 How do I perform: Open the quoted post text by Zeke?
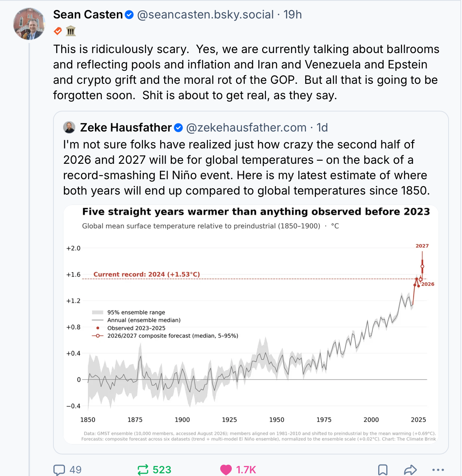point(246,168)
